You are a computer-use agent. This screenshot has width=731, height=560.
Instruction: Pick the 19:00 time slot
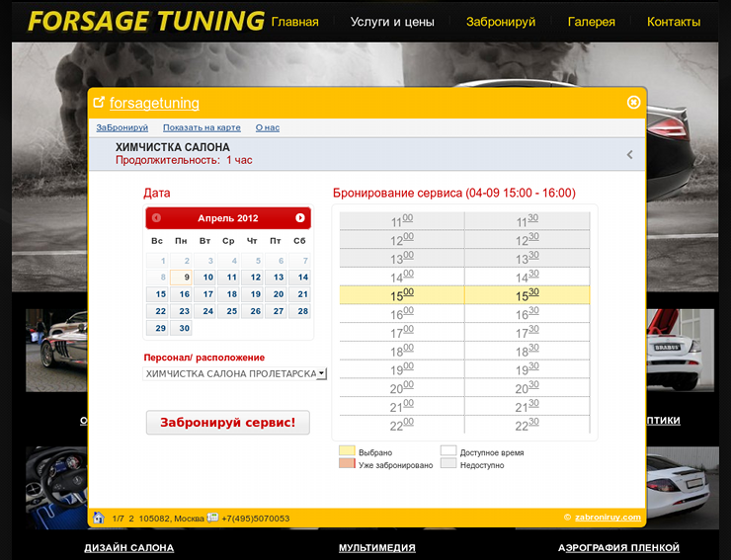tap(402, 368)
